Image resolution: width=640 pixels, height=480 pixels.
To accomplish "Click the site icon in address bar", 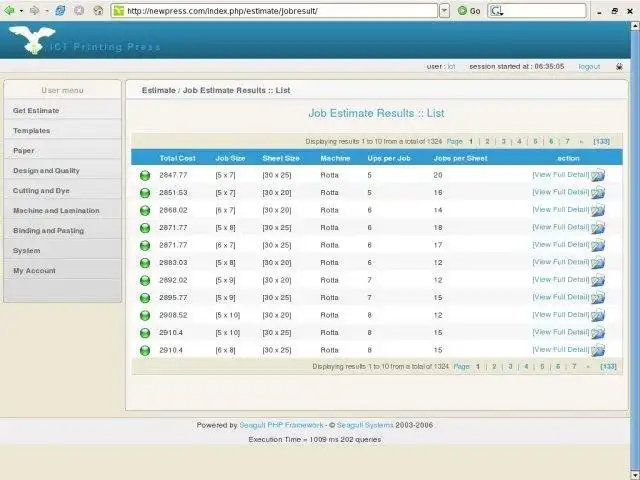I will coord(119,11).
